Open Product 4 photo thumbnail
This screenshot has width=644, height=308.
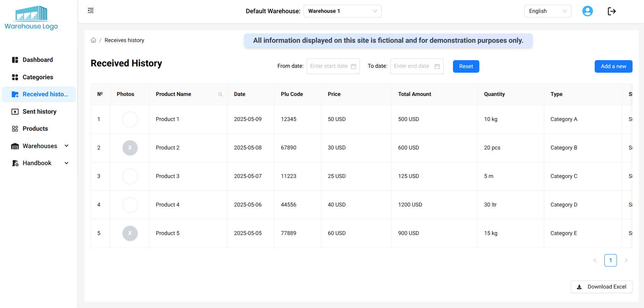[x=130, y=205]
